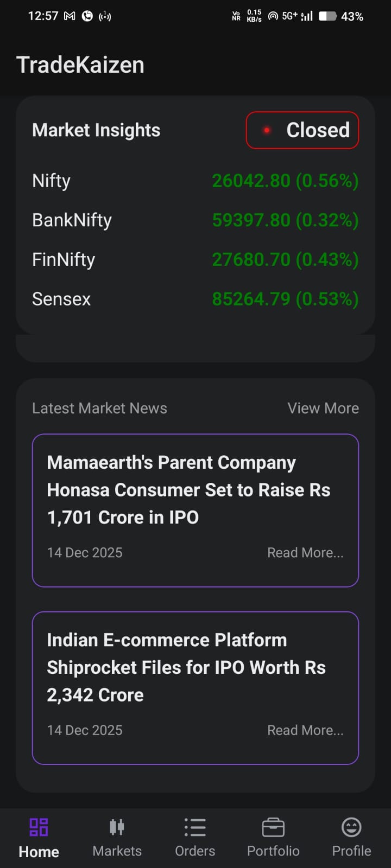Open Shiprocket Files for IPO headline

pos(186,667)
